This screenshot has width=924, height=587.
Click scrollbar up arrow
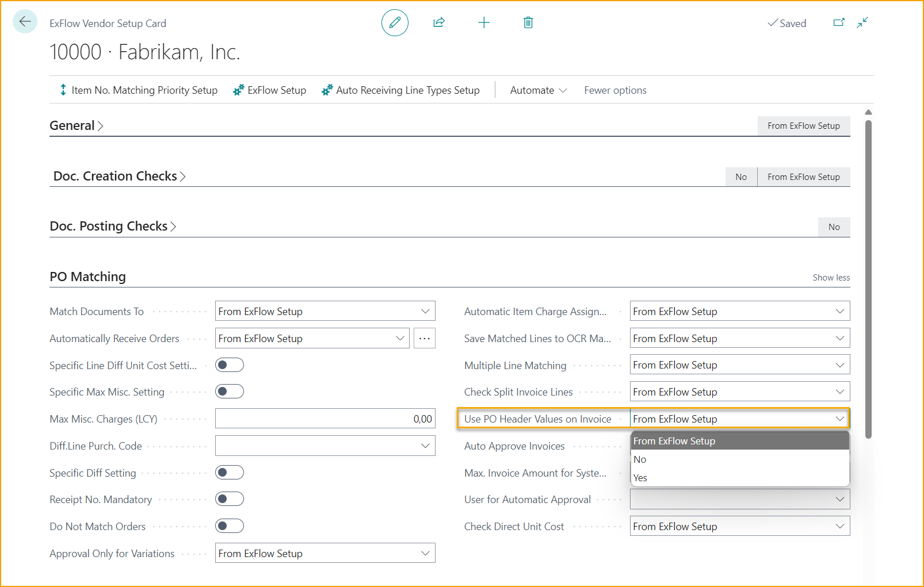pyautogui.click(x=868, y=112)
